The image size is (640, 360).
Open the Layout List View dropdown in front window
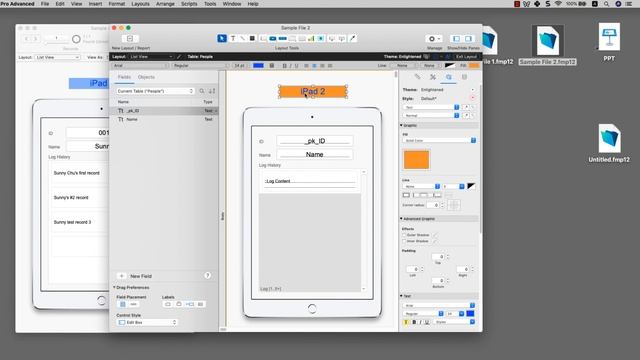[x=150, y=57]
